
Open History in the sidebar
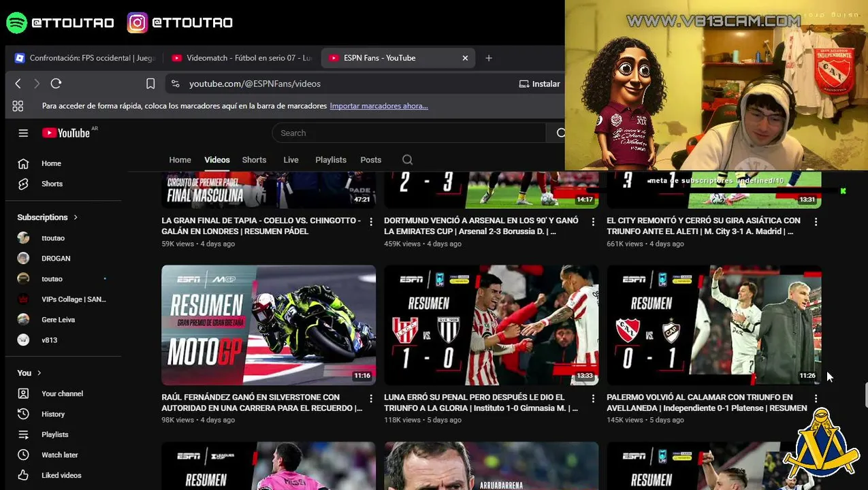tap(52, 414)
